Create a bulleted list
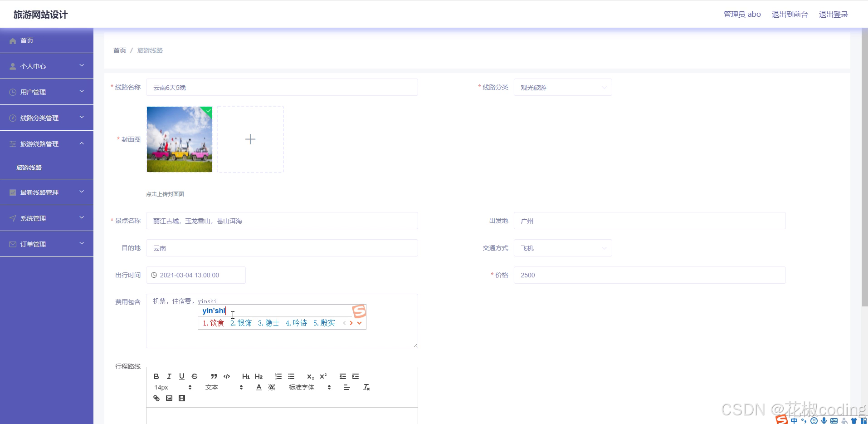This screenshot has height=424, width=868. click(291, 376)
